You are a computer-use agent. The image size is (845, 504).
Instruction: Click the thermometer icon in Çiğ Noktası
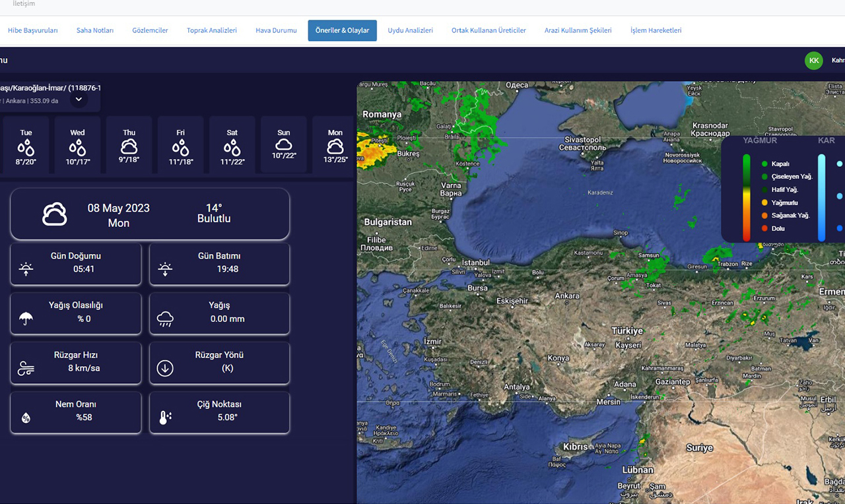coord(165,418)
